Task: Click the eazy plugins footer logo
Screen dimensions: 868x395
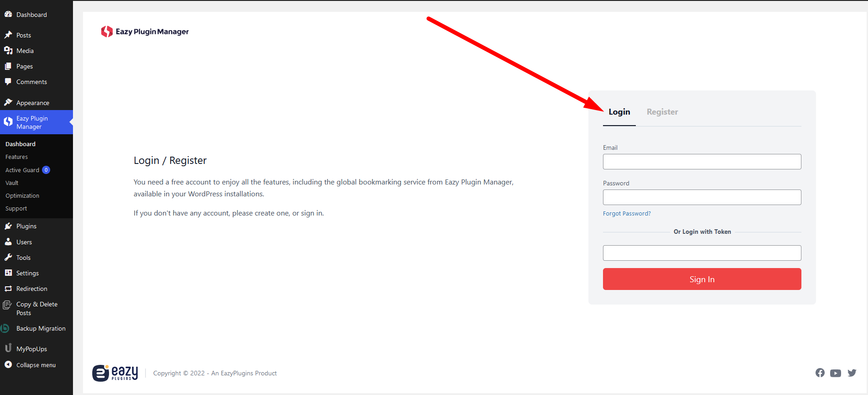Action: tap(115, 373)
